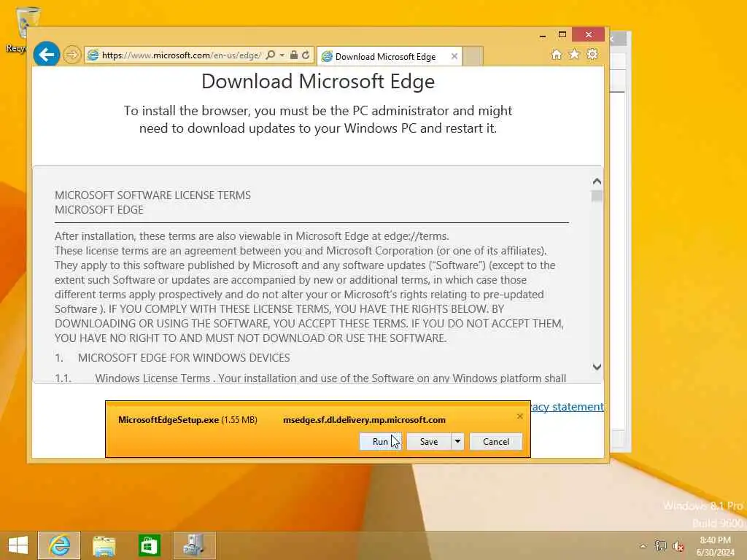Maximize the Internet Explorer window

(562, 35)
